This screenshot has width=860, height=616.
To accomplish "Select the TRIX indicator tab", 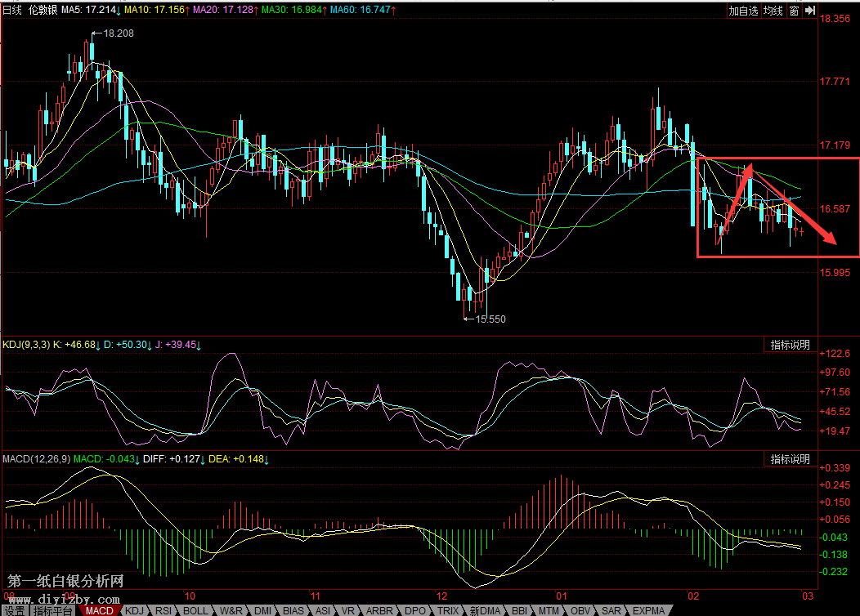I will pyautogui.click(x=447, y=610).
